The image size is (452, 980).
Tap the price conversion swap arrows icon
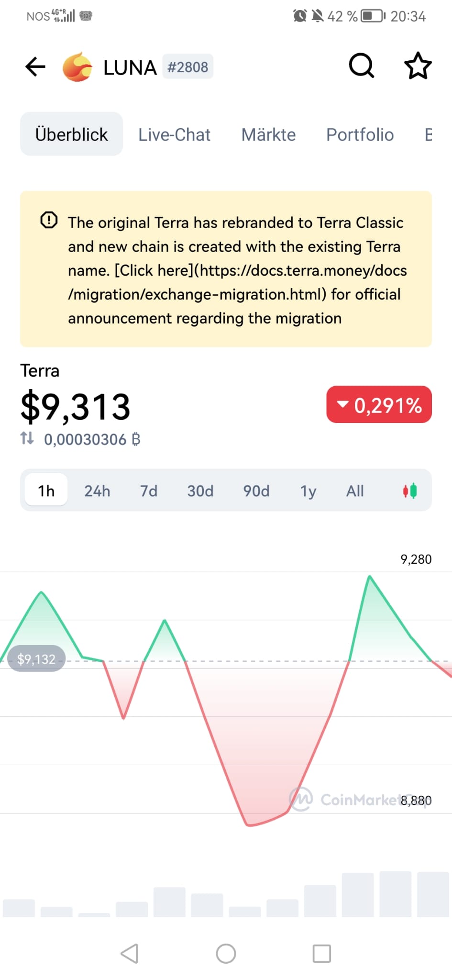[x=27, y=438]
